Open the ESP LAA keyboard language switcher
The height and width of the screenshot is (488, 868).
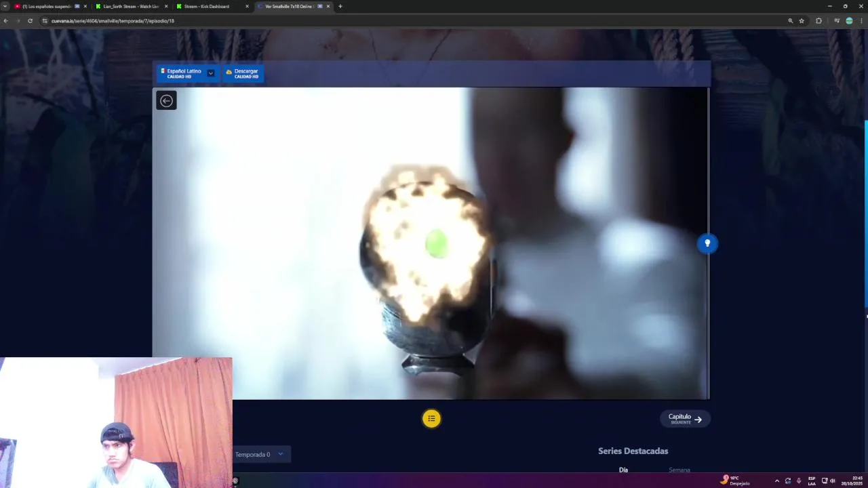click(812, 481)
